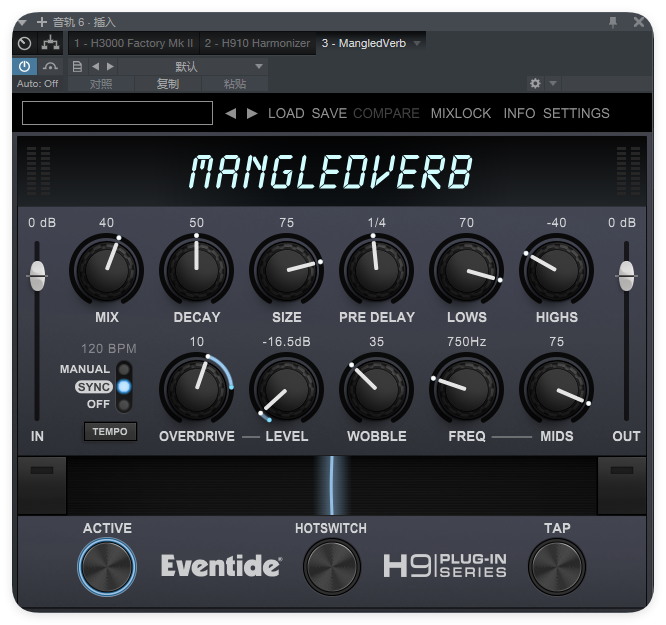Go to next host preset arrow

110,66
